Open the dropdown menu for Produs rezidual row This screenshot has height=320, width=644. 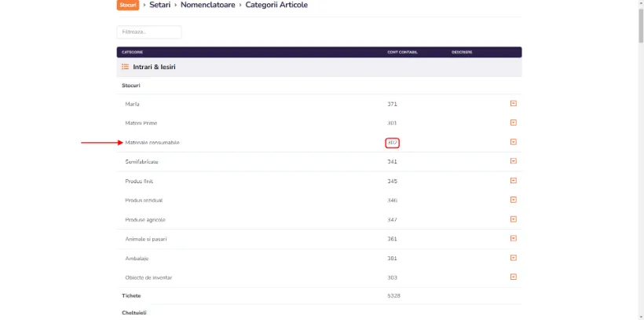(513, 200)
